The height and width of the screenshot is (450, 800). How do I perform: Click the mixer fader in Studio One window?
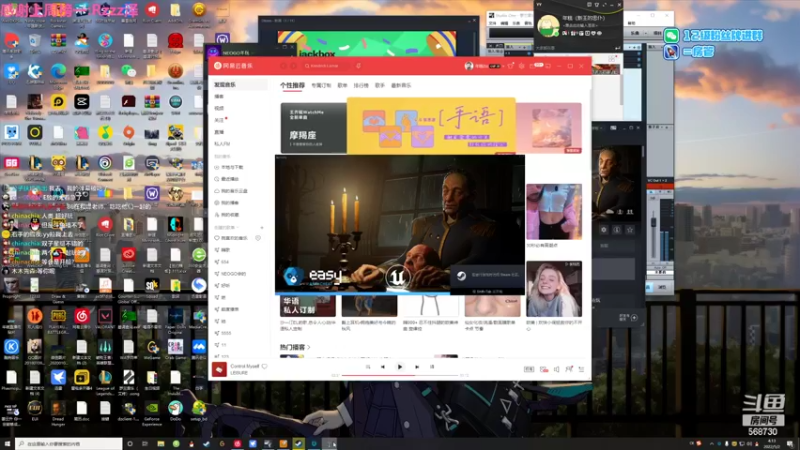click(654, 223)
